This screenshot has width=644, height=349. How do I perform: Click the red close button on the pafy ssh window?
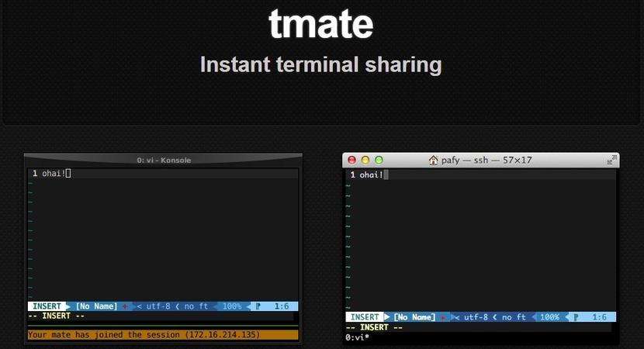[x=351, y=161]
